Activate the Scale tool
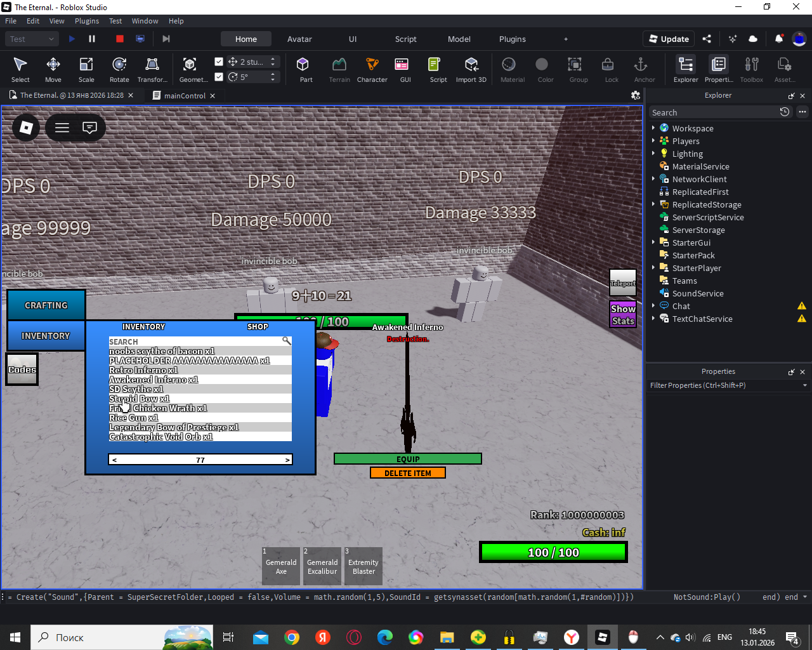The image size is (812, 650). pyautogui.click(x=86, y=69)
